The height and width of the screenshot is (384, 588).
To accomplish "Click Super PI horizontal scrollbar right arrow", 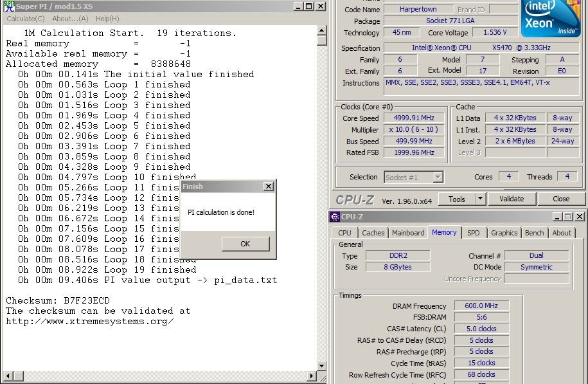I will coord(311,376).
